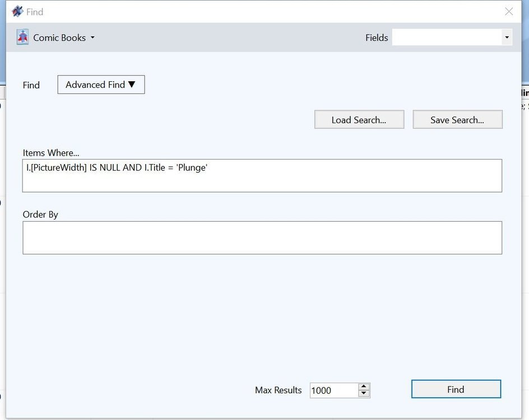
Task: Increase Max Results with the up arrow
Action: click(x=364, y=386)
